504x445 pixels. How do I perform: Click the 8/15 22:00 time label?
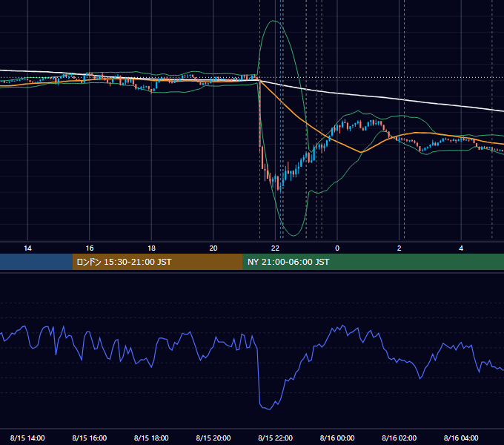(275, 438)
